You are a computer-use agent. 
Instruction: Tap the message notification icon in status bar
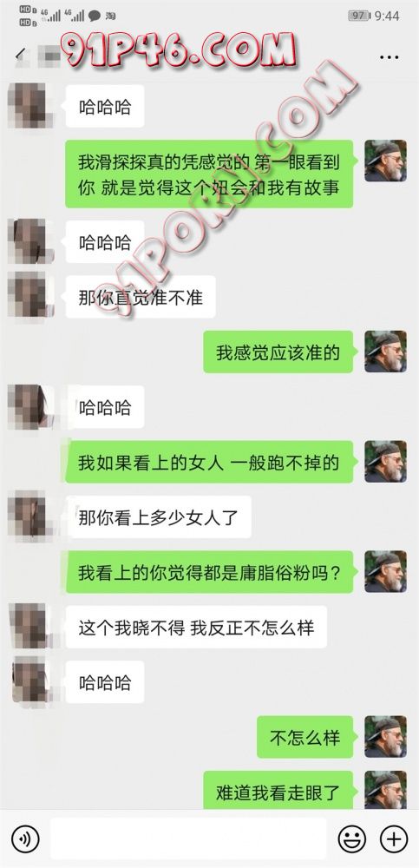(x=95, y=16)
